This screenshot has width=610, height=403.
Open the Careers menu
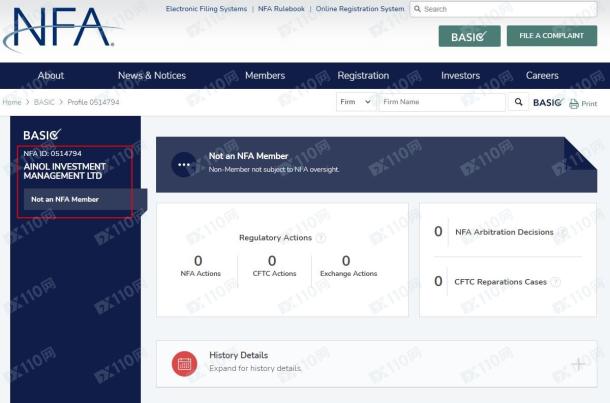pyautogui.click(x=542, y=75)
